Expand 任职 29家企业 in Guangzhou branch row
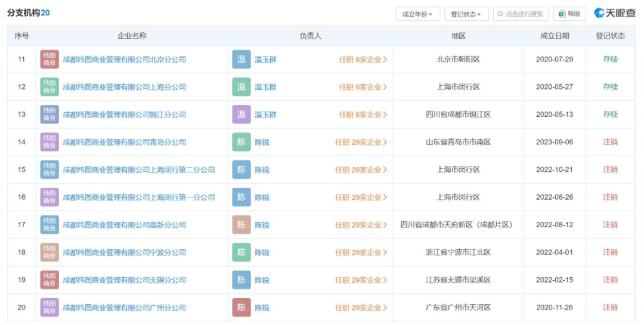Screen dimensions: 644x325 coord(361,308)
